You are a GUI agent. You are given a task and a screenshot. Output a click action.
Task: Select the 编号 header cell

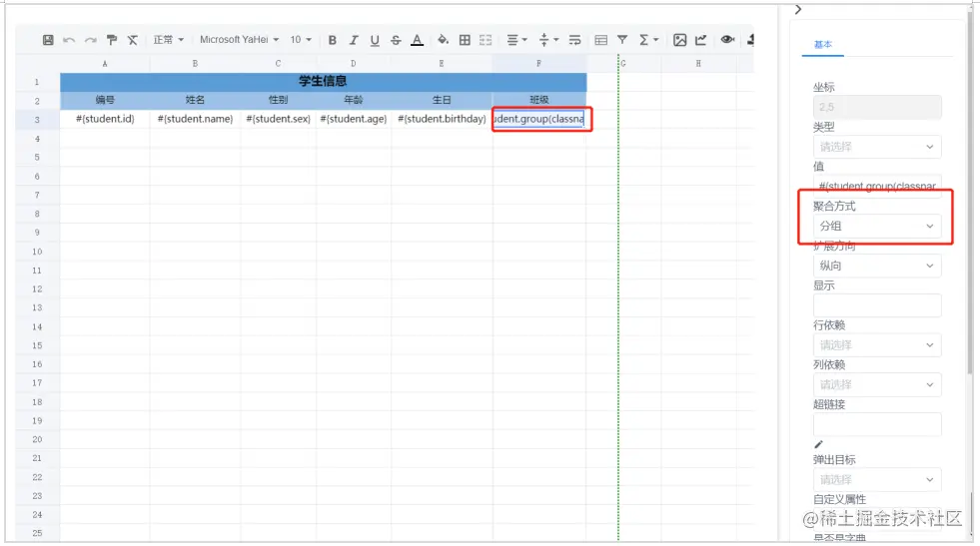click(105, 100)
